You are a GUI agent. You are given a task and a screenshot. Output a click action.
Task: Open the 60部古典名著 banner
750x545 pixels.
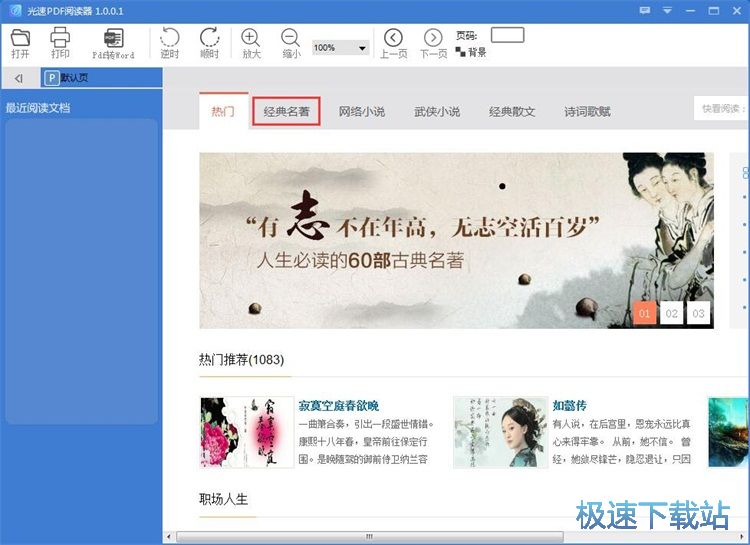(456, 240)
